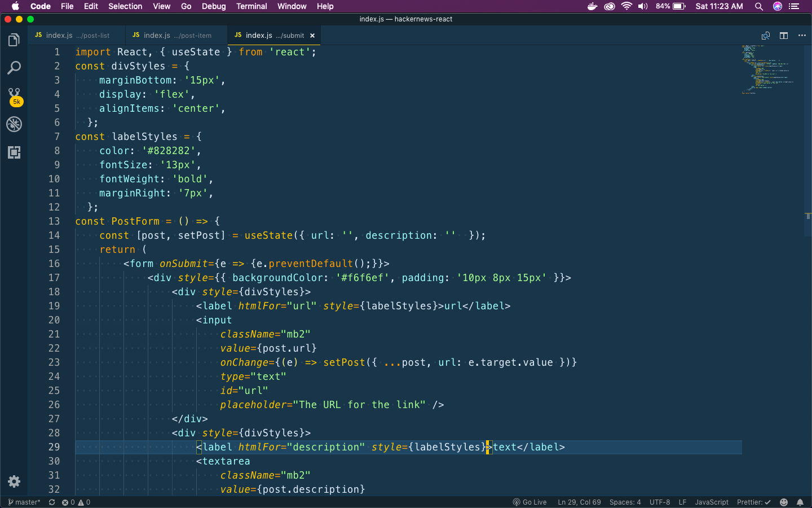812x508 pixels.
Task: Click the battery 84% indicator
Action: (x=670, y=6)
